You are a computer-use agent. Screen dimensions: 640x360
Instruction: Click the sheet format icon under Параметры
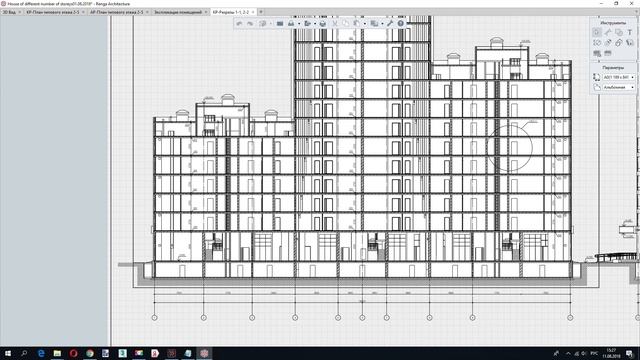click(597, 77)
